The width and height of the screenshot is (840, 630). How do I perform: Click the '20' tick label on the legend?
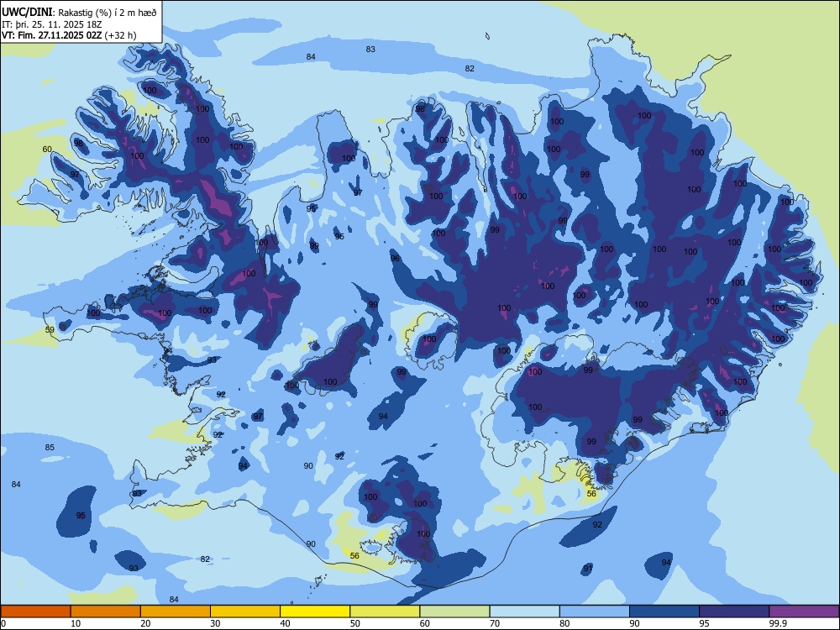click(145, 623)
